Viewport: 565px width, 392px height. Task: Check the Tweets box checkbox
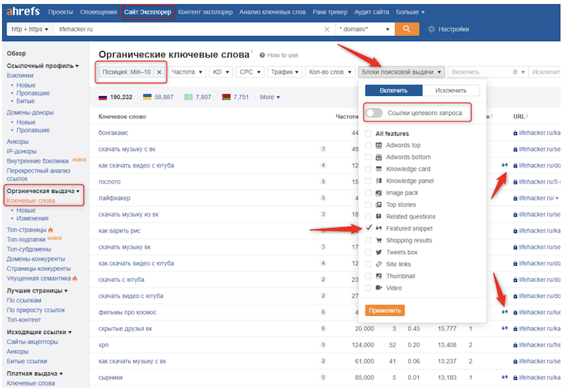pos(368,252)
